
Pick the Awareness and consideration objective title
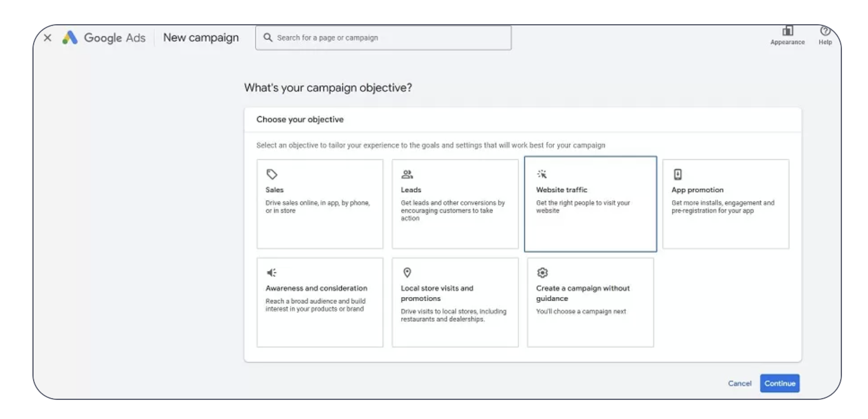[316, 288]
